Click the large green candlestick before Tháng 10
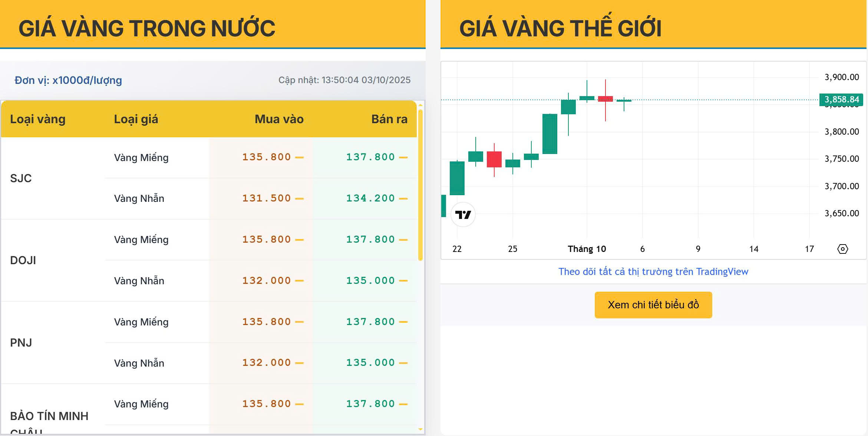Screen dimensions: 868x436 pos(549,134)
